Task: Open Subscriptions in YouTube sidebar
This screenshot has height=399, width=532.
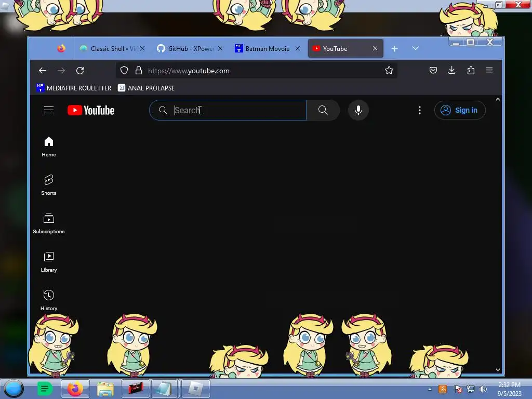Action: (49, 223)
